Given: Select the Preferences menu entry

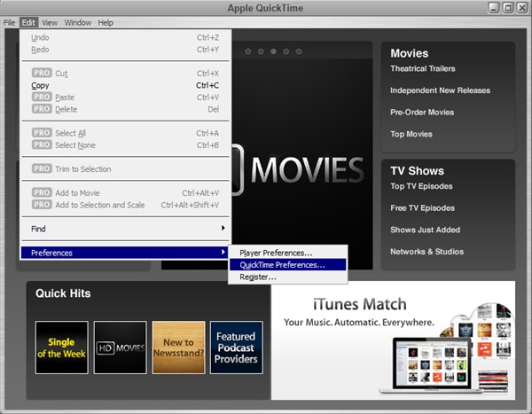Looking at the screenshot, I should pyautogui.click(x=125, y=253).
